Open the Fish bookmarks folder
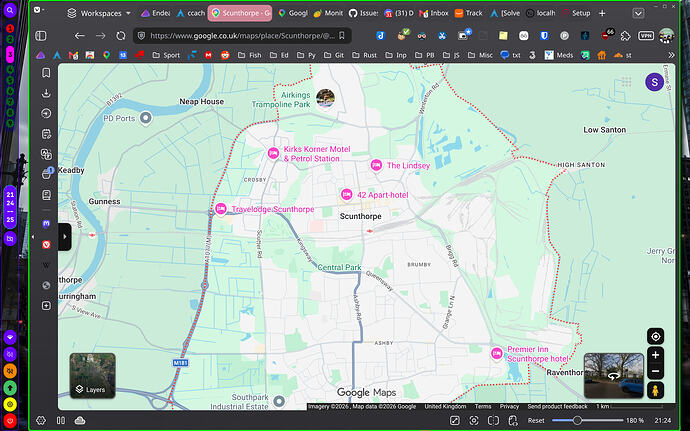690x431 pixels. (250, 55)
